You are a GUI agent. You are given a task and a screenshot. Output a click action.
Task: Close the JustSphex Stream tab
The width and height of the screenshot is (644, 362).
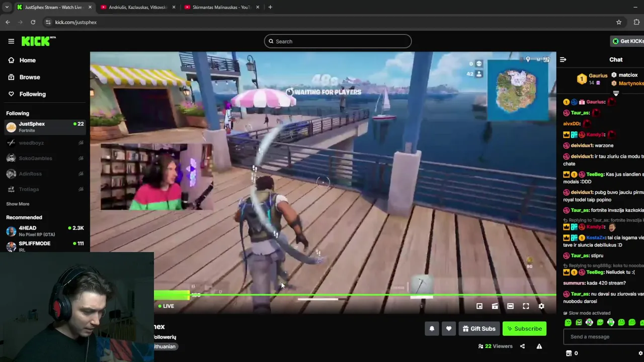[90, 7]
